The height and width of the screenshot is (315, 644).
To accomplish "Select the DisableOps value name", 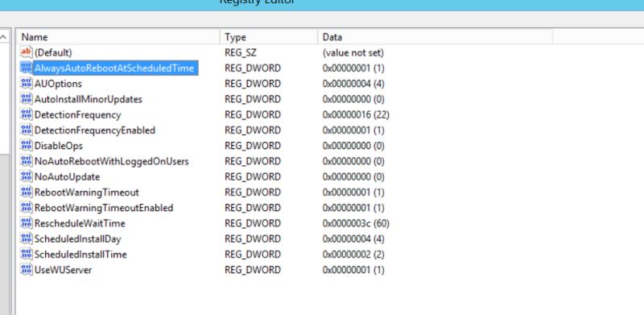I will click(x=58, y=146).
